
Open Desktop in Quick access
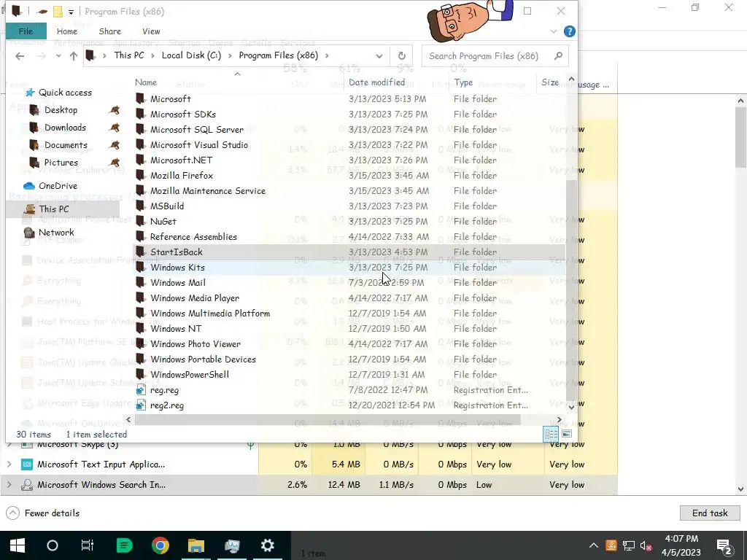click(61, 110)
